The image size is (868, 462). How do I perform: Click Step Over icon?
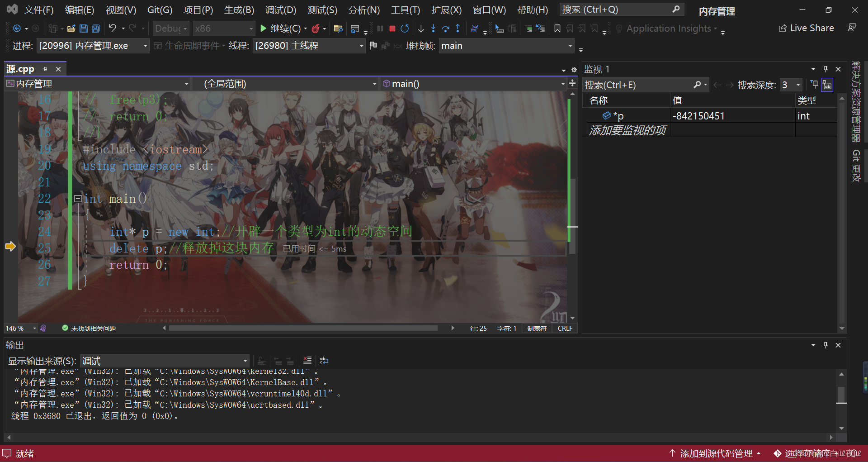tap(445, 29)
